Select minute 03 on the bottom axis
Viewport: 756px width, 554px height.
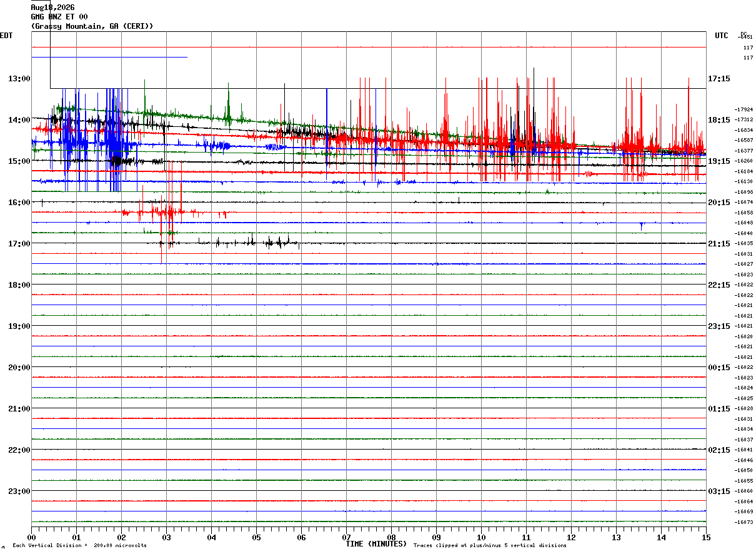[166, 537]
